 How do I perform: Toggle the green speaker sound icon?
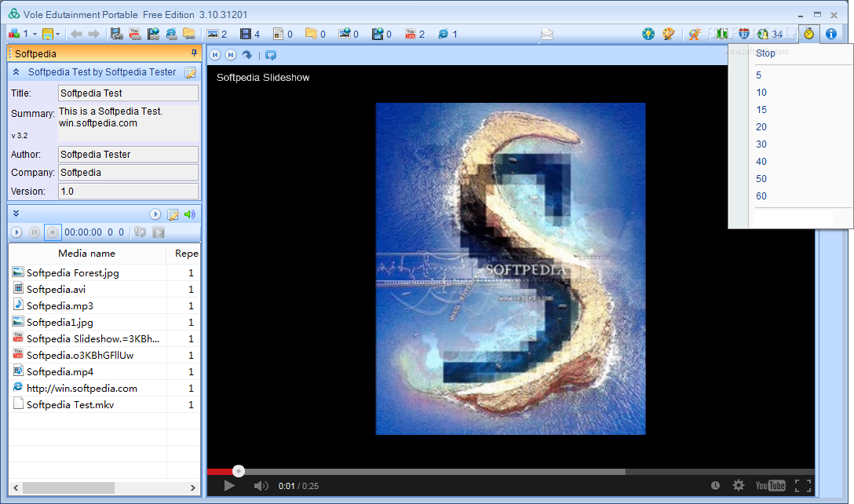coord(189,214)
